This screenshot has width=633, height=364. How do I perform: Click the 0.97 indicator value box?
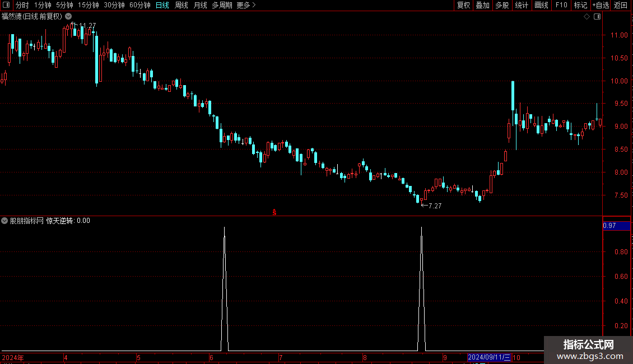[616, 226]
